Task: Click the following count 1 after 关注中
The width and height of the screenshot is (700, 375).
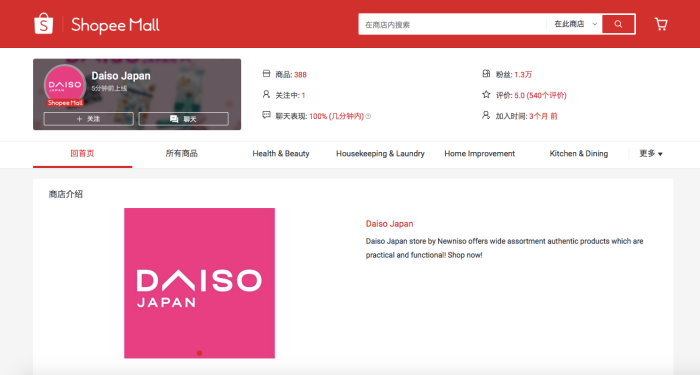Action: 303,96
